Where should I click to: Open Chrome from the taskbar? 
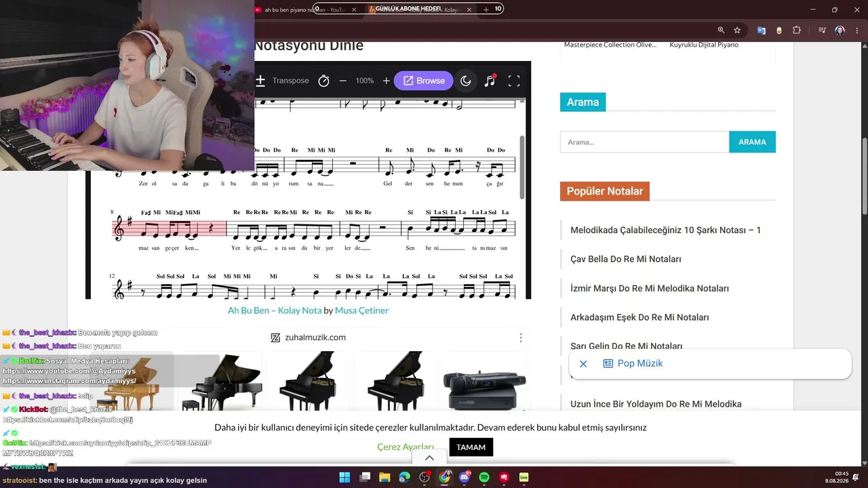click(444, 477)
